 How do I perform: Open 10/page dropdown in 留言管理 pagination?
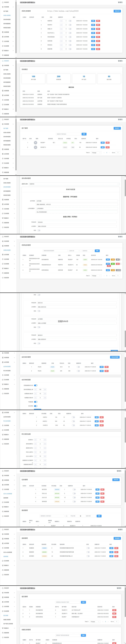point(95,622)
